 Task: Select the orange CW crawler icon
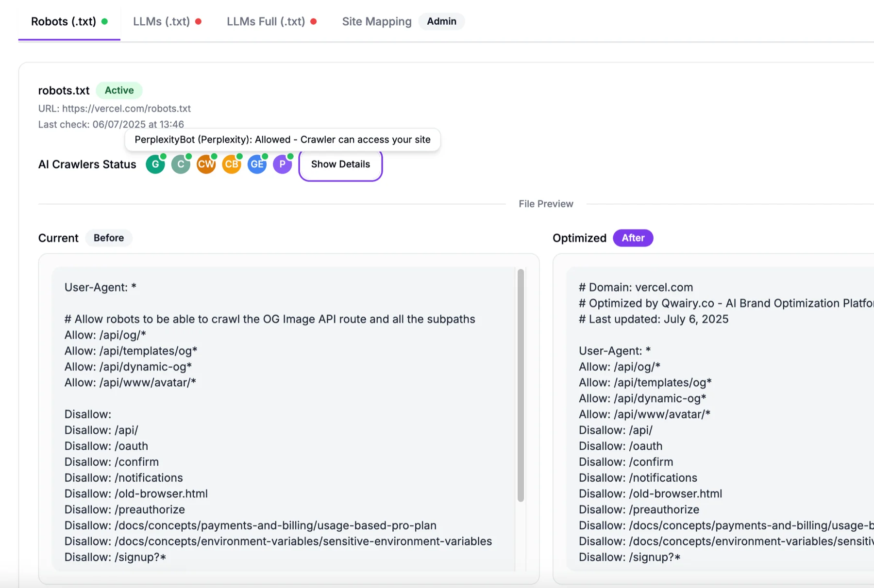[206, 164]
